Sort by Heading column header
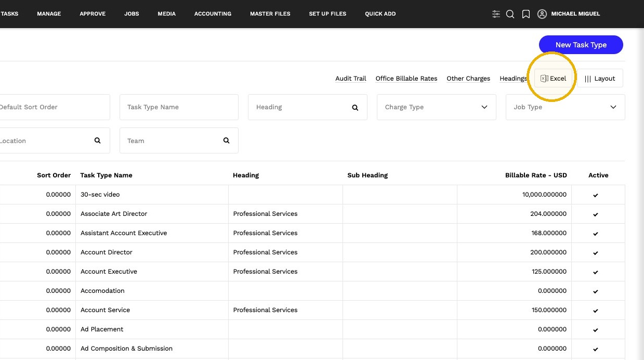The width and height of the screenshot is (644, 360). click(x=246, y=175)
